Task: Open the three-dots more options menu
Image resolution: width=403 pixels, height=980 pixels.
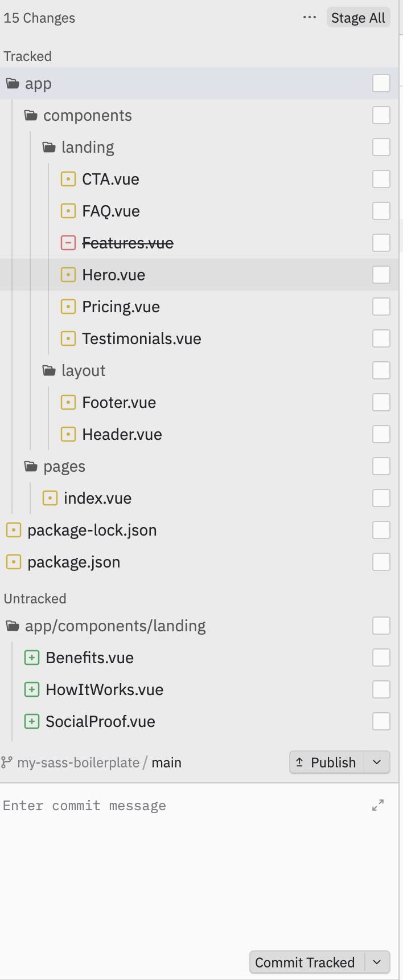Action: [310, 18]
